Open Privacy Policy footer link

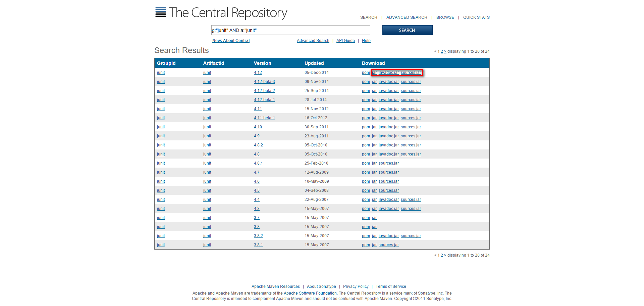click(x=356, y=287)
